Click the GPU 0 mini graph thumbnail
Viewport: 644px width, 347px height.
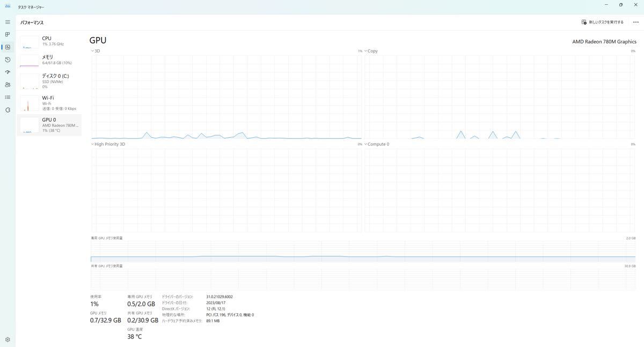coord(30,125)
